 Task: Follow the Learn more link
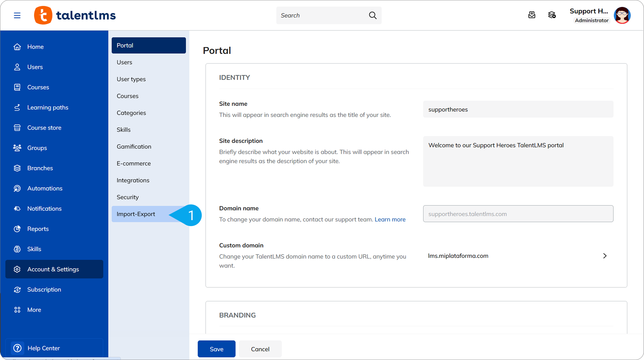coord(390,220)
